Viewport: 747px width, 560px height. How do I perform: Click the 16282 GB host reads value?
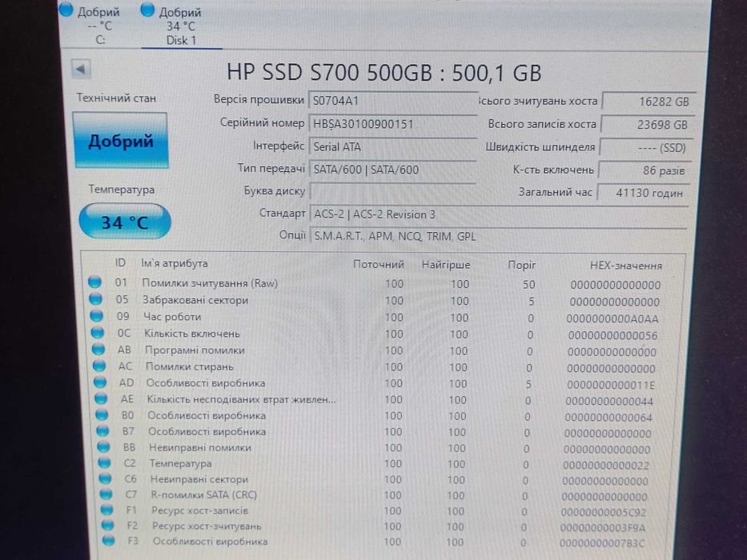point(649,102)
